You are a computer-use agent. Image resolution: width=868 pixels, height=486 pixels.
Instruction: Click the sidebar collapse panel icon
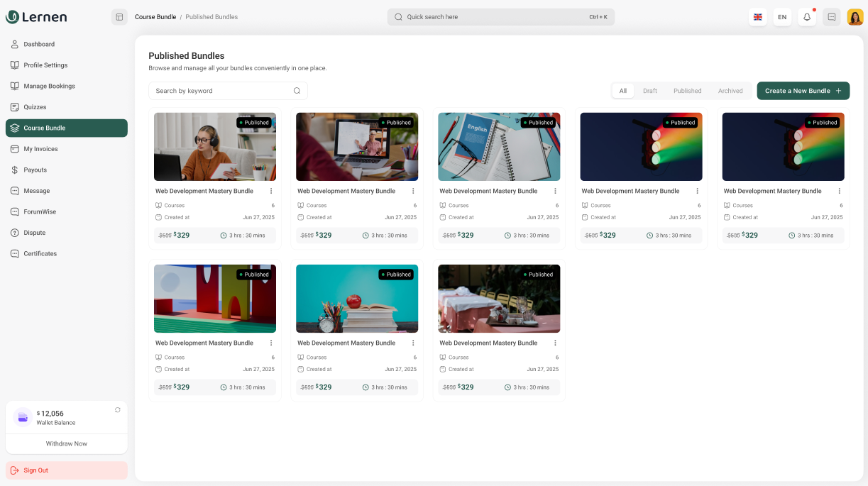(x=119, y=17)
